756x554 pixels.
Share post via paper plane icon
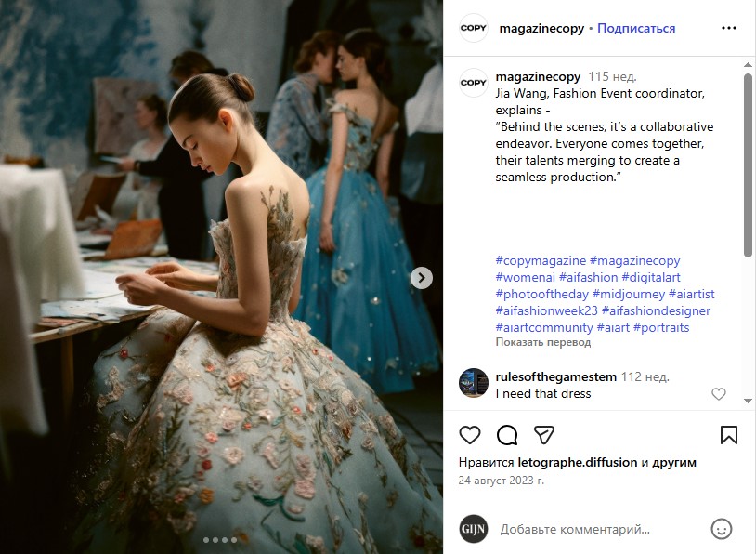544,435
